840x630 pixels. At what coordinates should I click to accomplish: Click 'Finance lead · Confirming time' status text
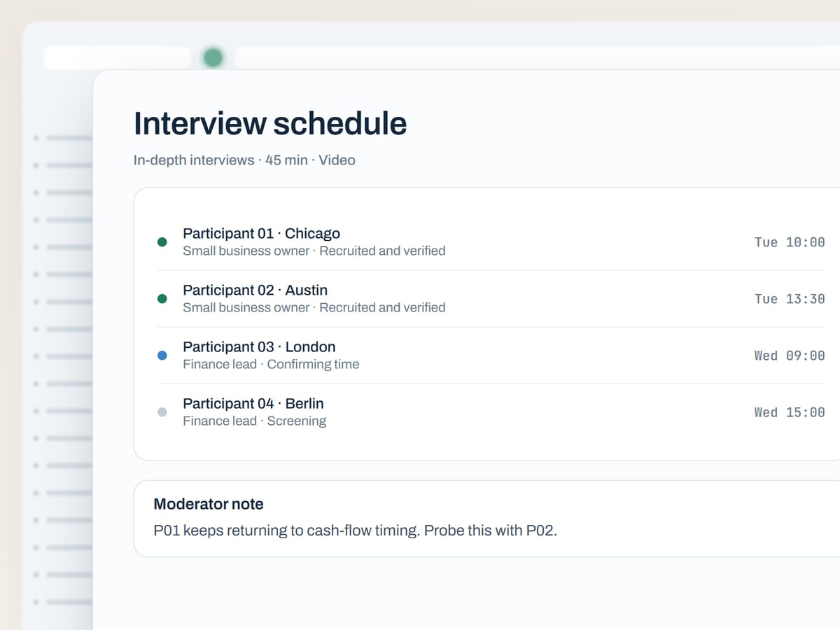(x=271, y=364)
